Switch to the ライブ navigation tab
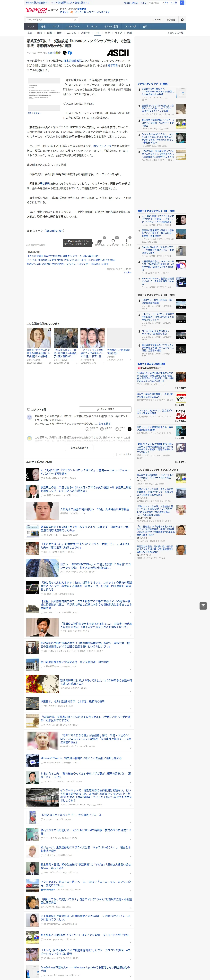 [x=56, y=27]
